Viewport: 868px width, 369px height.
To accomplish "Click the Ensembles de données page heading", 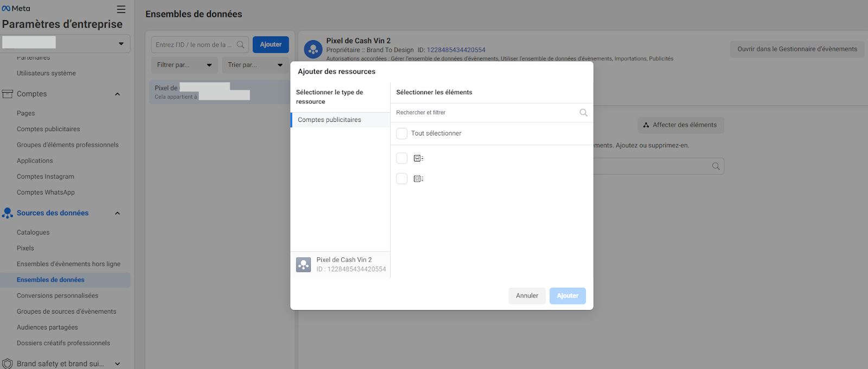I will pyautogui.click(x=194, y=14).
